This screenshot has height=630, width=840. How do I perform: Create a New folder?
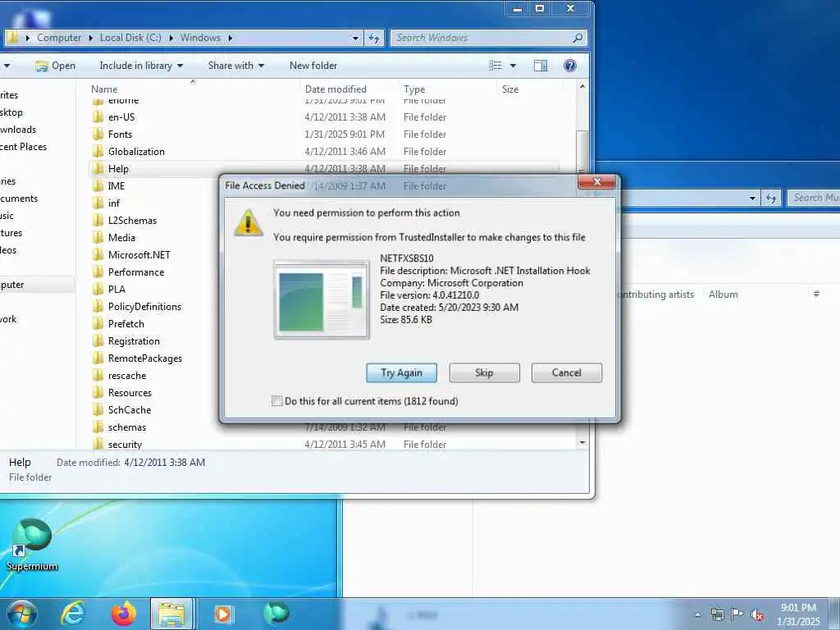[x=313, y=66]
